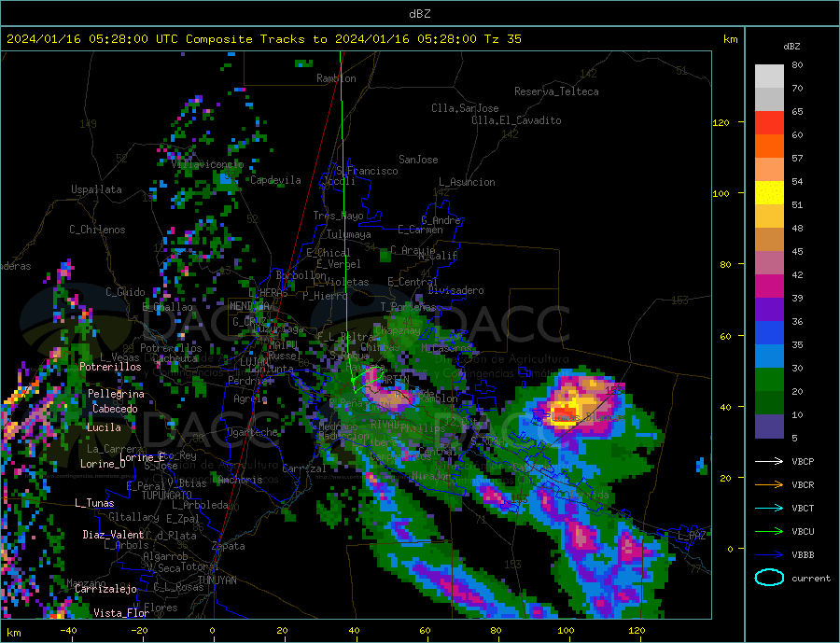Click the cyan 'current' ellipse icon
This screenshot has width=840, height=643.
(769, 578)
